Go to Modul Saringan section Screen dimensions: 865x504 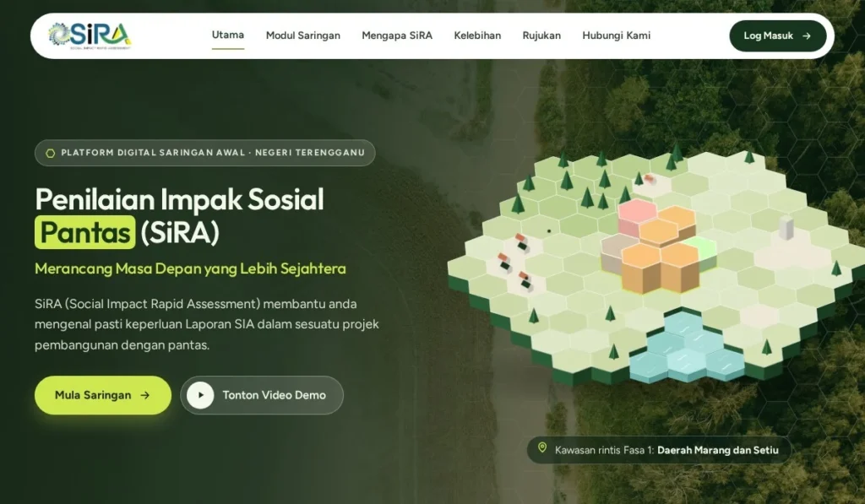303,35
